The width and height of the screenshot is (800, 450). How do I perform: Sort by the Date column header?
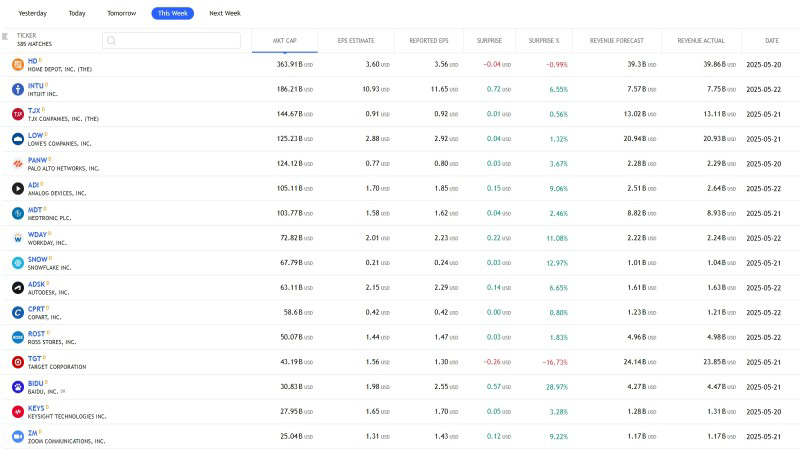coord(771,41)
